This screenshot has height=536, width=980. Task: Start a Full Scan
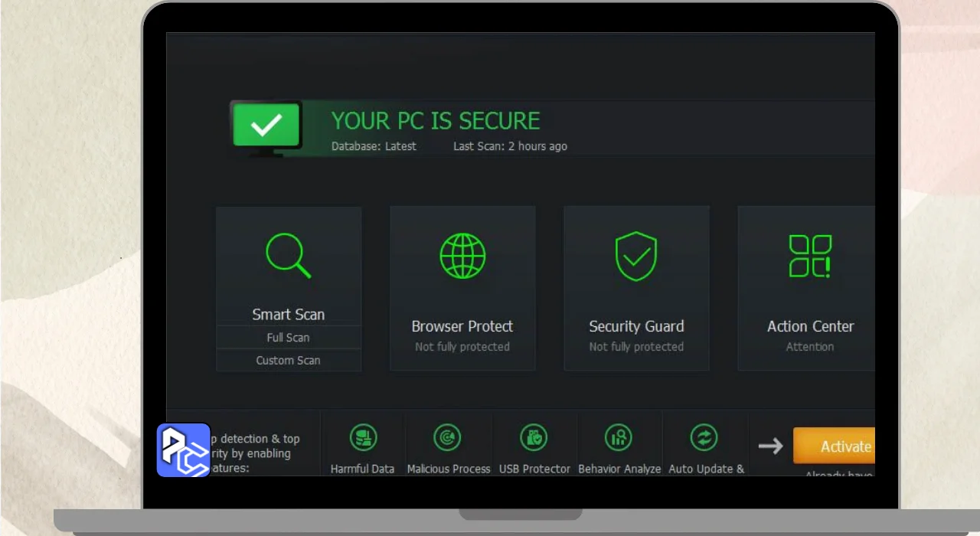[x=289, y=338]
